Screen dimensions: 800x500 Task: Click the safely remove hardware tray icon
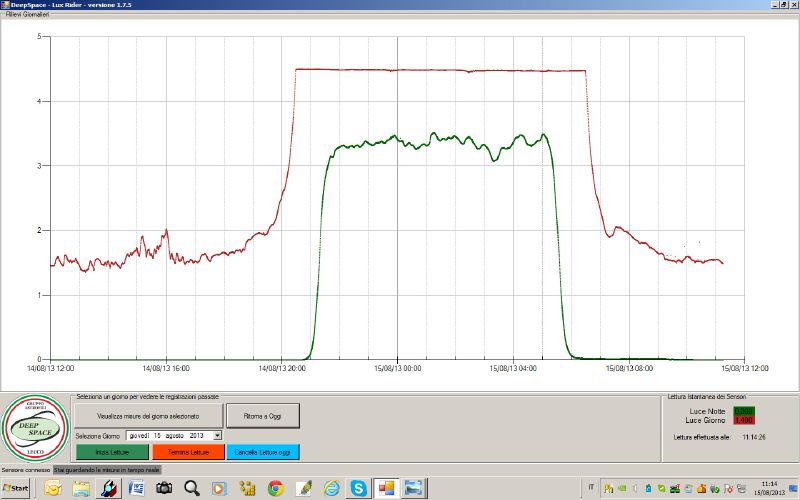point(715,489)
